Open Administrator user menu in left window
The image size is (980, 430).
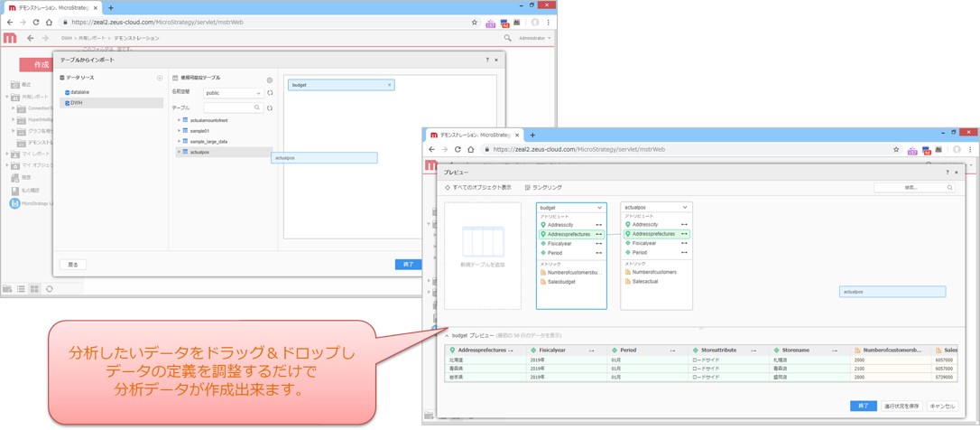pos(535,38)
